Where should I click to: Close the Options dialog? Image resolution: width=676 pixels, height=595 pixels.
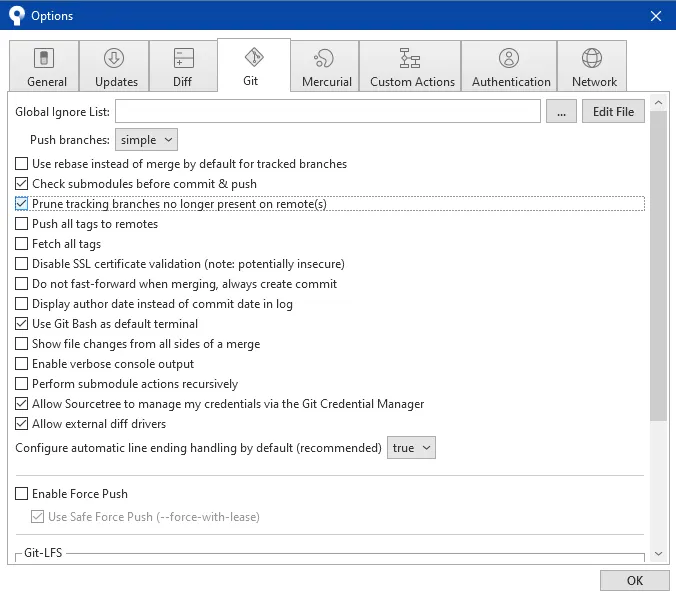coord(656,16)
